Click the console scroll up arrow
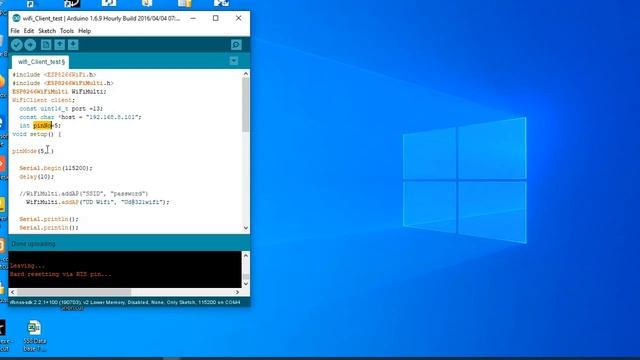 [246, 256]
